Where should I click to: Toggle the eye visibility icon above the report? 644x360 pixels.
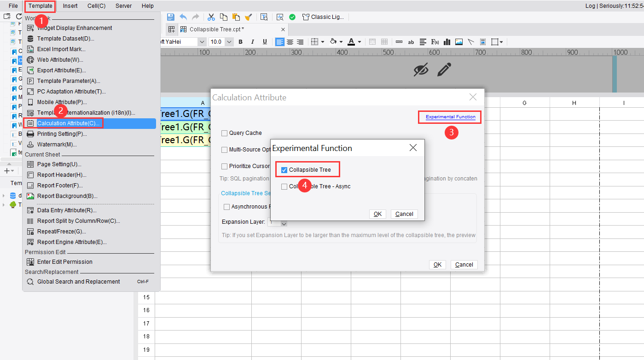click(x=420, y=70)
